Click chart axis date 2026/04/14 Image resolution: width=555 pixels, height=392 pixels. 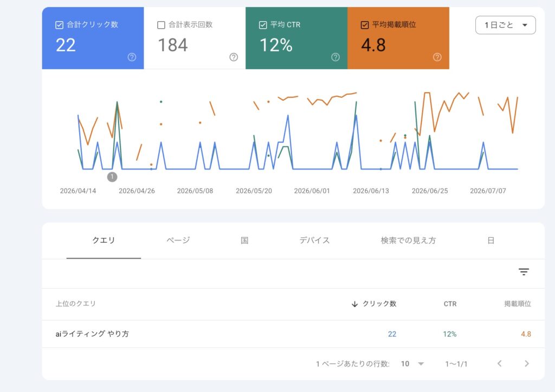[78, 191]
